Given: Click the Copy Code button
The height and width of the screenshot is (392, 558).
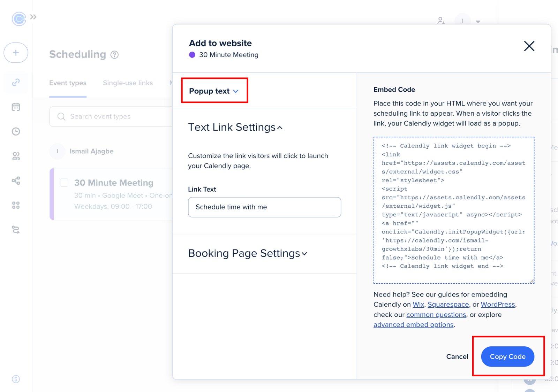Looking at the screenshot, I should tap(507, 356).
